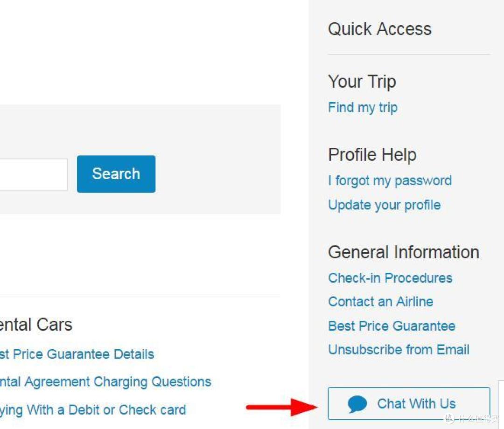Viewport: 504px width, 429px height.
Task: Click the red arrow annotation
Action: (282, 407)
